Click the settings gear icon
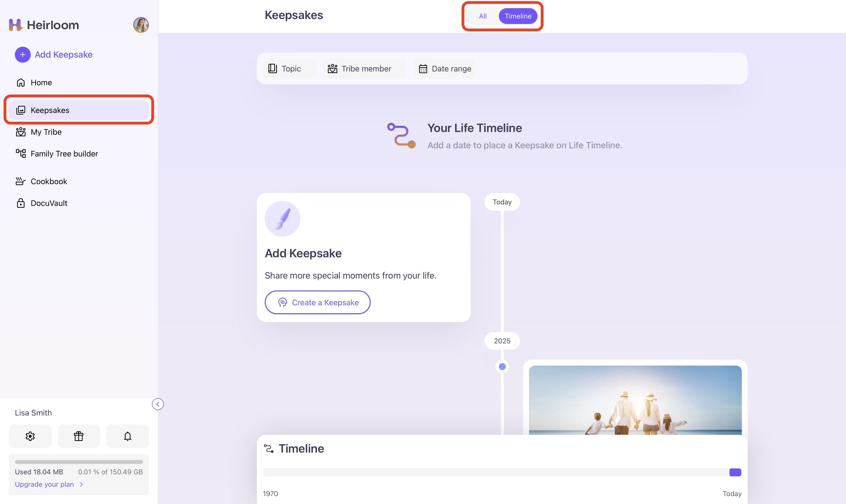 click(x=30, y=436)
